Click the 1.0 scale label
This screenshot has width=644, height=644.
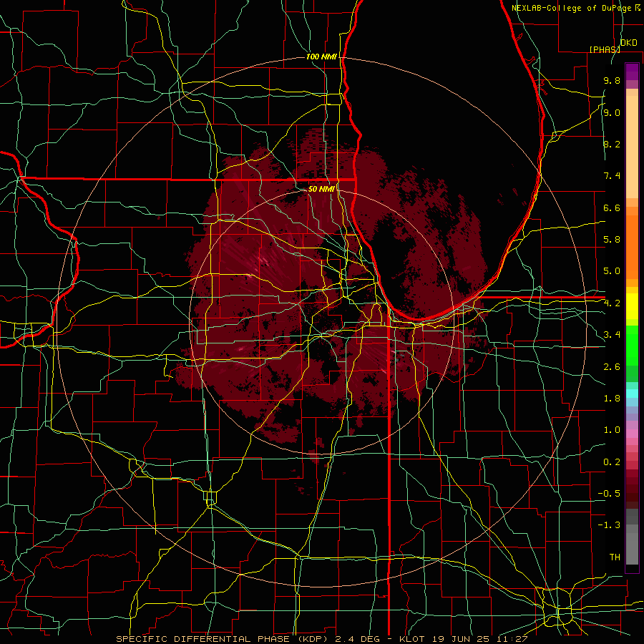612,430
